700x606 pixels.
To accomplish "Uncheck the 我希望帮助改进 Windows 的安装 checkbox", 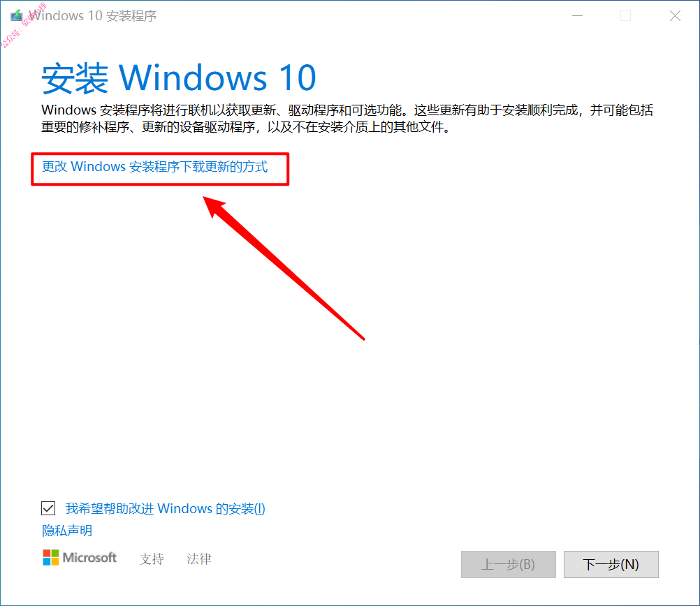I will [48, 508].
